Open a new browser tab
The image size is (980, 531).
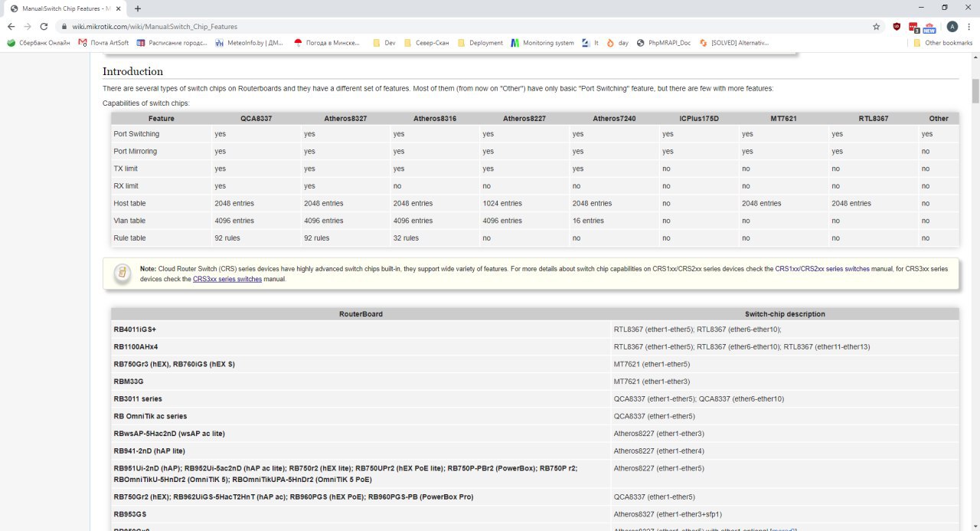(138, 8)
